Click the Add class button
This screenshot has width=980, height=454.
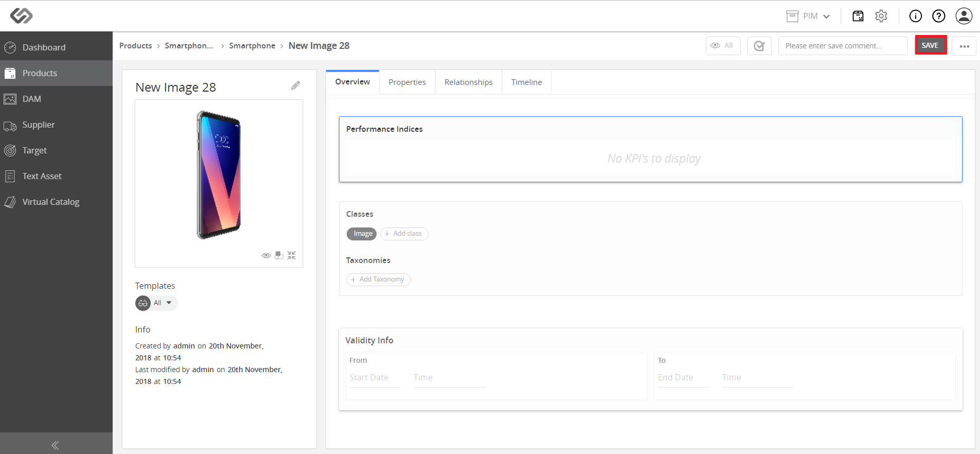pos(404,234)
